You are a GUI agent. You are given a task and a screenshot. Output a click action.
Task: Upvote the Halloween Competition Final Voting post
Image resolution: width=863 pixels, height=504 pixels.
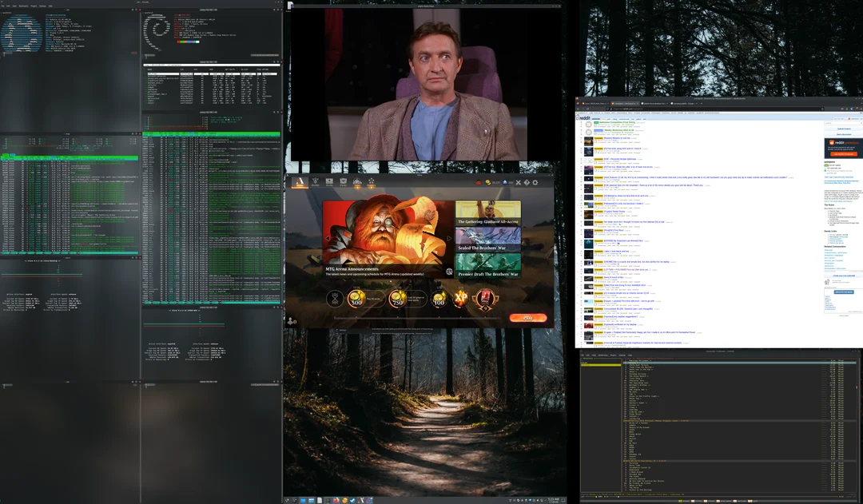pos(581,122)
